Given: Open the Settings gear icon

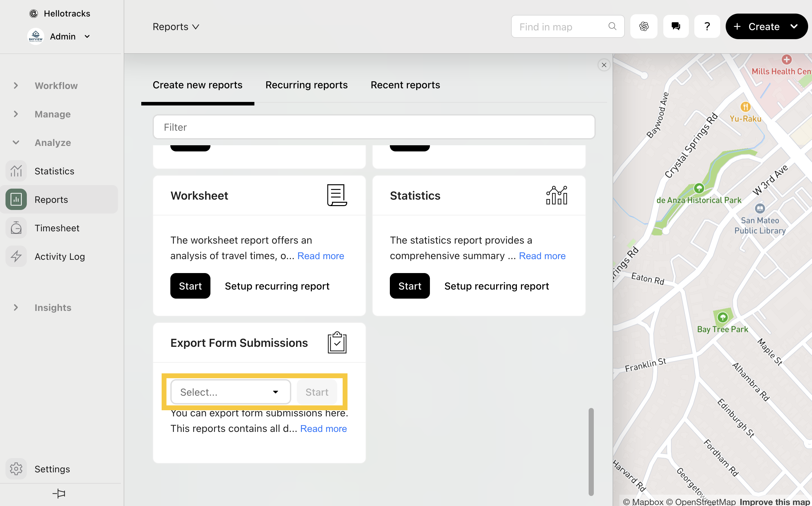Looking at the screenshot, I should [x=16, y=469].
